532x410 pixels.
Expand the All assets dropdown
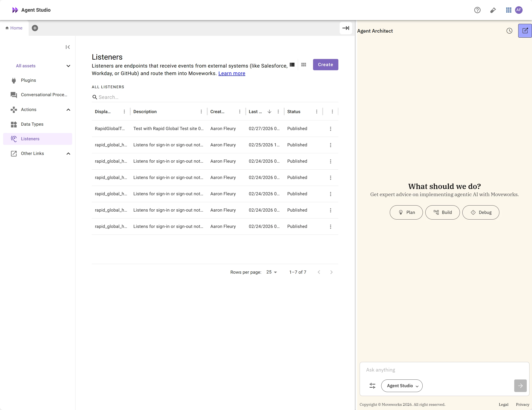tap(68, 66)
